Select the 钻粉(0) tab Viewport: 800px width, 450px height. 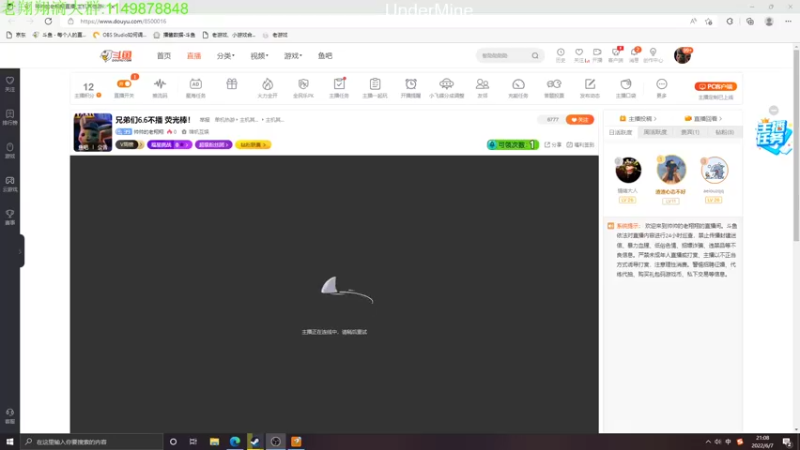click(724, 132)
